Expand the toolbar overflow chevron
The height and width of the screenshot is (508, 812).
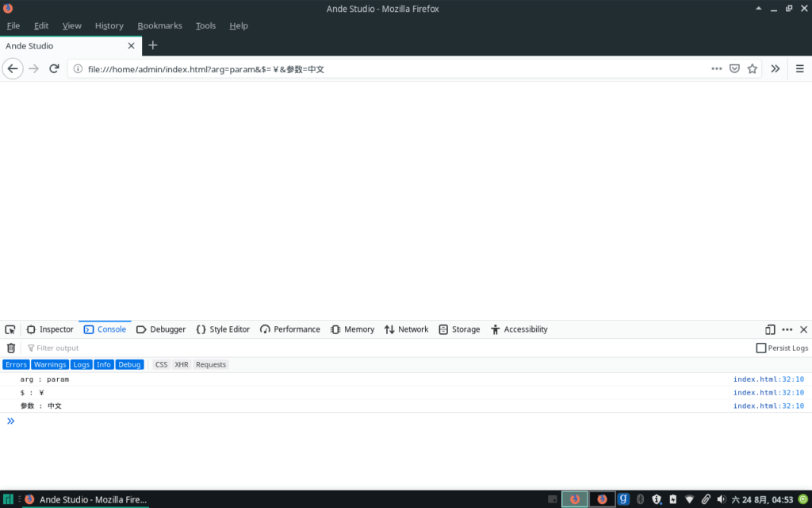[x=776, y=69]
